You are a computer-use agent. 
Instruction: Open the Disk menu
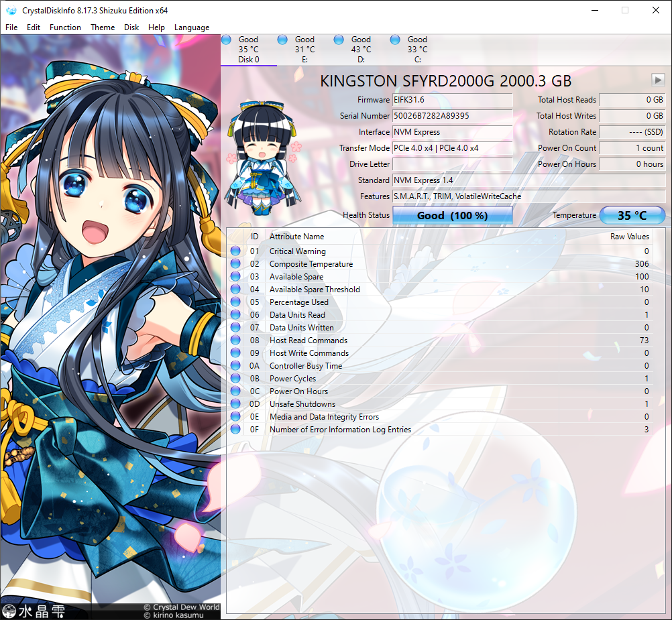(x=131, y=27)
